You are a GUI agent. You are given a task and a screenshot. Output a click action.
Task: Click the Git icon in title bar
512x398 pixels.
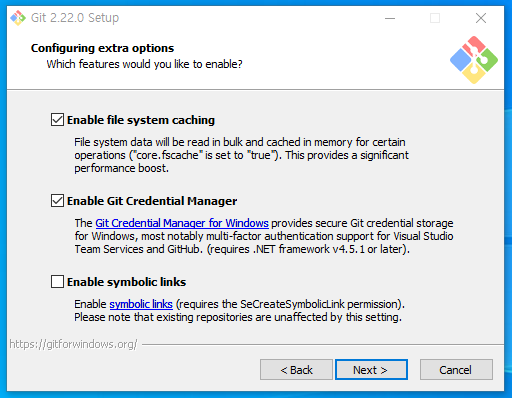(18, 18)
